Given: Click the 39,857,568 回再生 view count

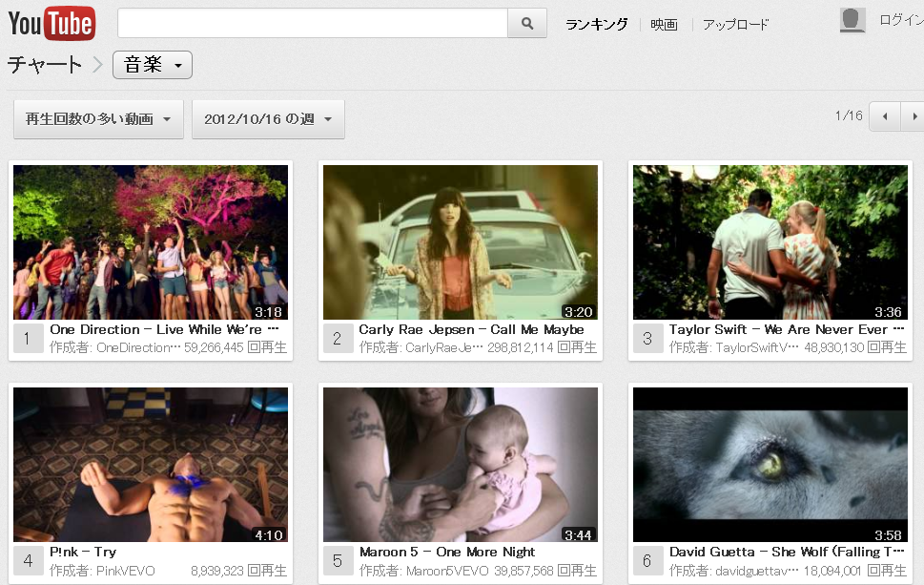Looking at the screenshot, I should coord(545,571).
